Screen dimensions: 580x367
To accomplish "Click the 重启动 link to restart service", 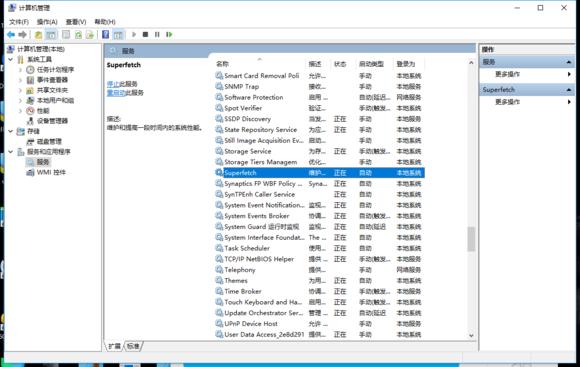I will click(x=116, y=93).
